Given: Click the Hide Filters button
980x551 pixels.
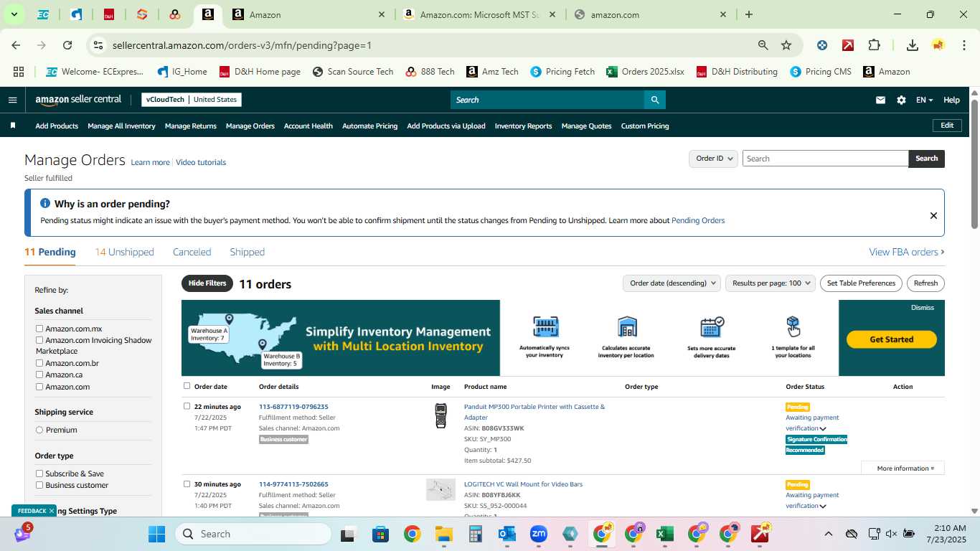Looking at the screenshot, I should point(207,283).
